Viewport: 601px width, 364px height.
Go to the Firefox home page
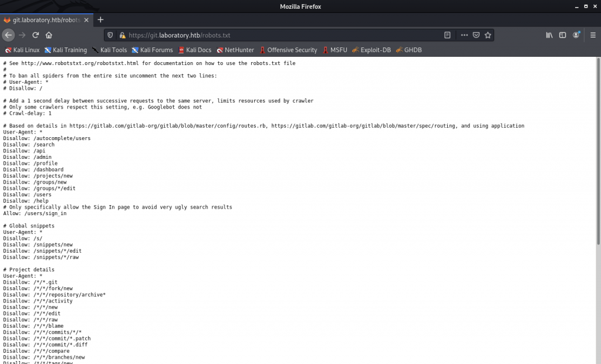(50, 35)
